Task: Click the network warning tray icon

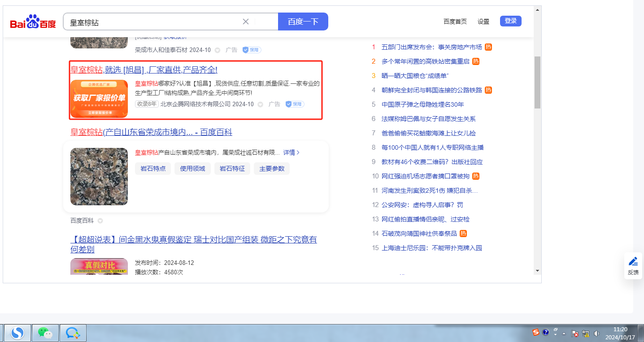Action: (585, 333)
